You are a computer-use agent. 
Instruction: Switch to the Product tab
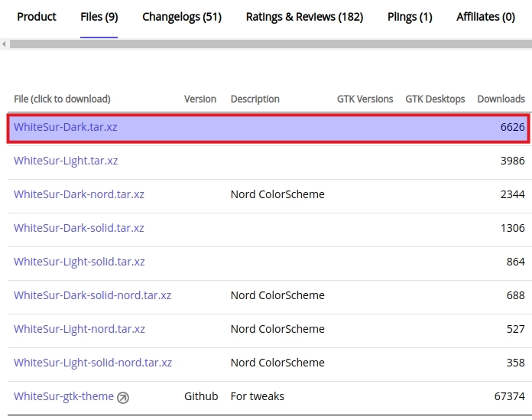[x=37, y=17]
